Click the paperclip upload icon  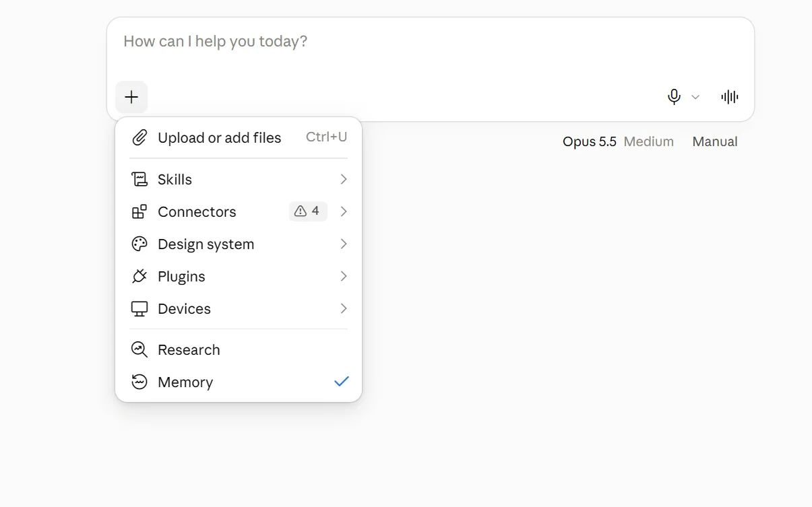pos(139,137)
